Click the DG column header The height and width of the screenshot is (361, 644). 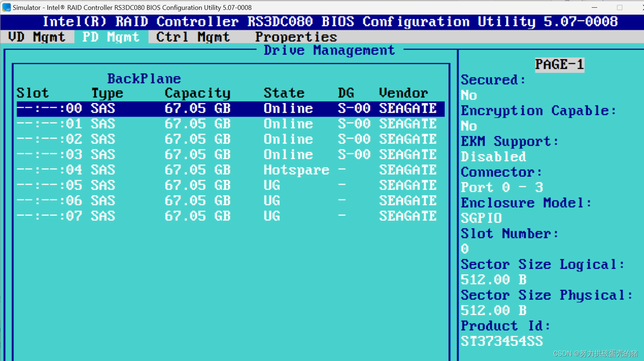click(346, 93)
